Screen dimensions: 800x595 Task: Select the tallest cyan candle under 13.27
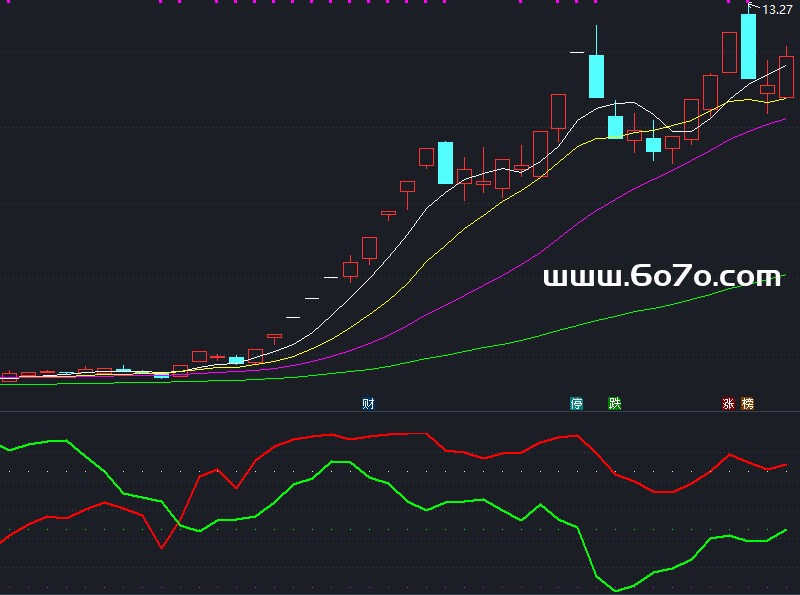pyautogui.click(x=748, y=46)
